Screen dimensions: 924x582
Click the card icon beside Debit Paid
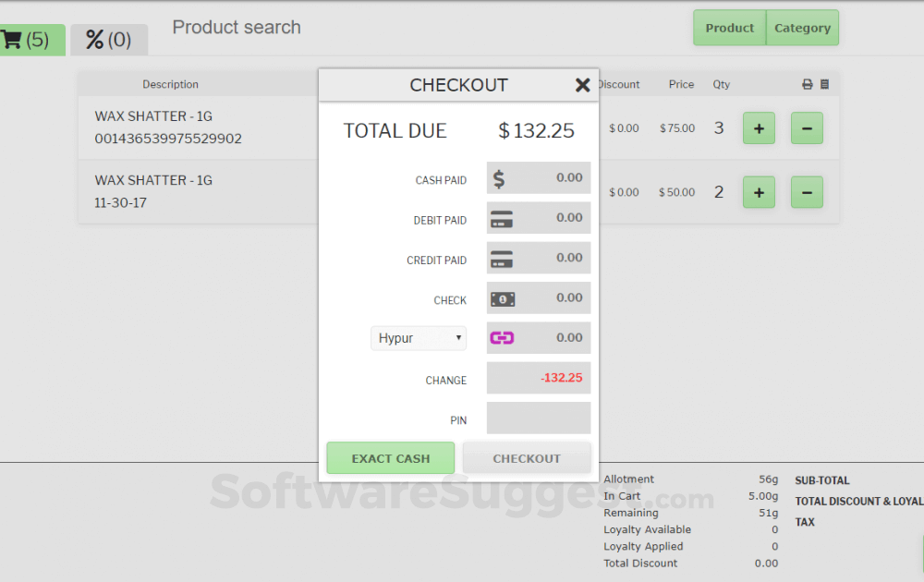tap(503, 218)
